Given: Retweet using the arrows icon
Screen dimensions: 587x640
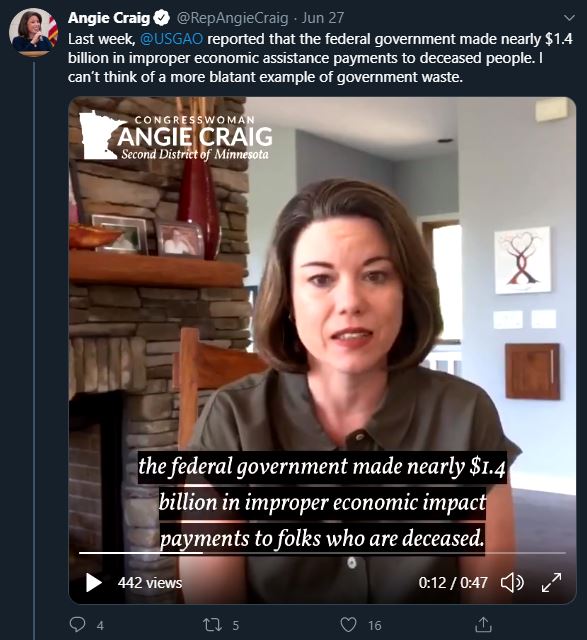Looking at the screenshot, I should [213, 625].
